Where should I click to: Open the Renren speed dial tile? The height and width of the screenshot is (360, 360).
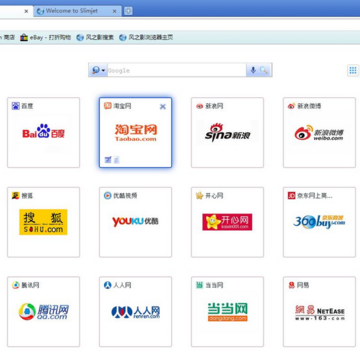click(136, 312)
